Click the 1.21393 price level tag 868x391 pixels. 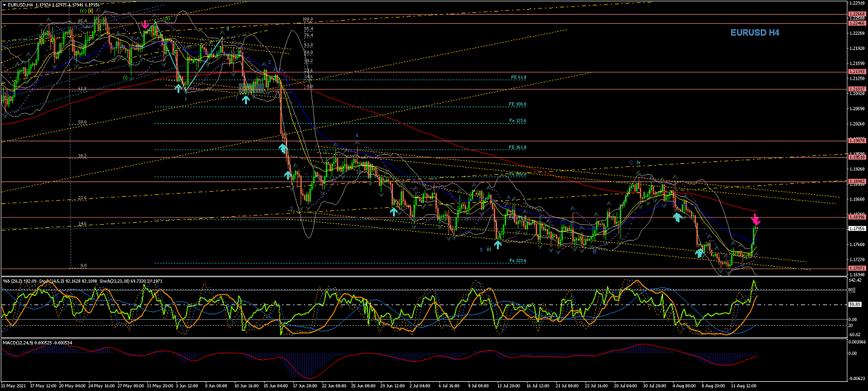857,72
